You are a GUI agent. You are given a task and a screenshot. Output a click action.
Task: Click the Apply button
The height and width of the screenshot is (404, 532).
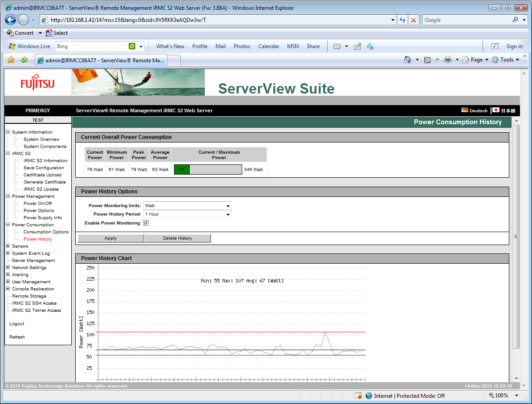click(x=110, y=238)
